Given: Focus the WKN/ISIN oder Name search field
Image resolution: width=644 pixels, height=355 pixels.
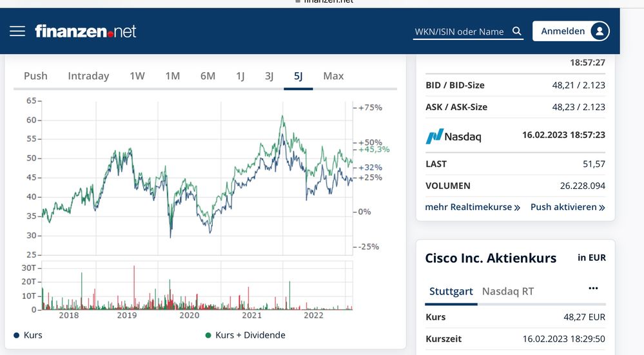Looking at the screenshot, I should pos(461,32).
